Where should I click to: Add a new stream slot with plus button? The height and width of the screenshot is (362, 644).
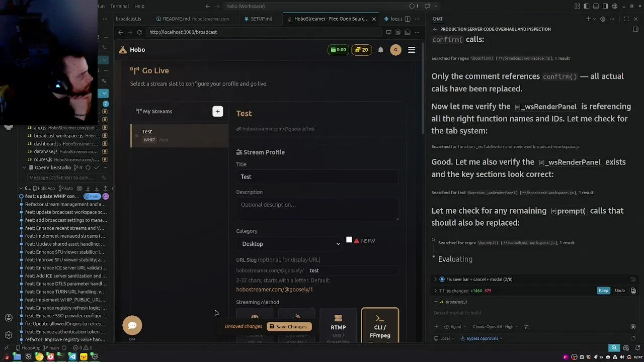click(217, 112)
